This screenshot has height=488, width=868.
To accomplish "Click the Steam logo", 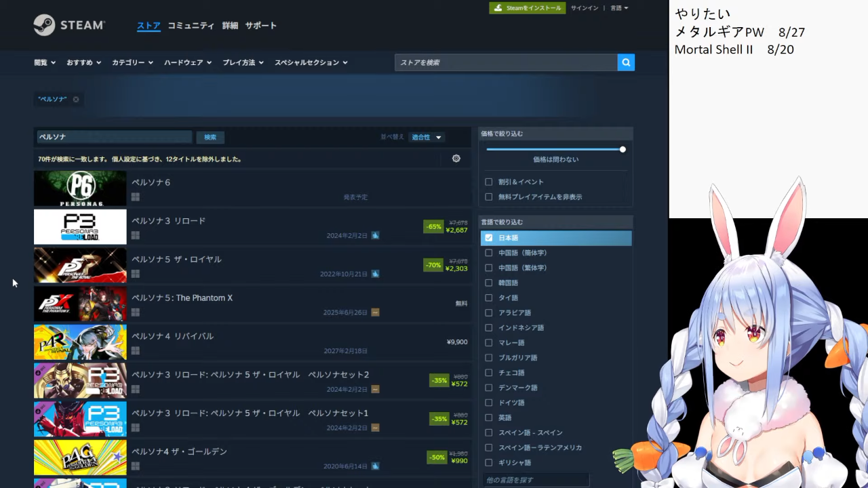I will coord(69,25).
